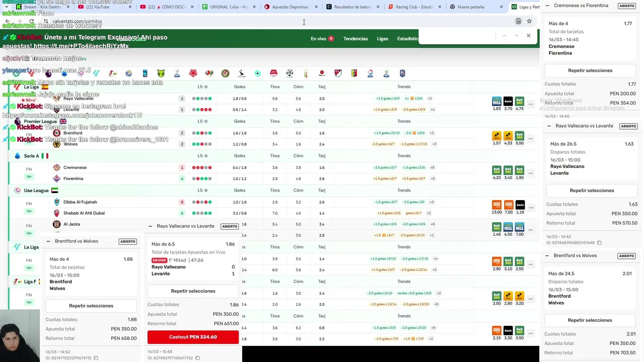
Task: Click Cashout PEN 324.60 button
Action: pyautogui.click(x=193, y=337)
